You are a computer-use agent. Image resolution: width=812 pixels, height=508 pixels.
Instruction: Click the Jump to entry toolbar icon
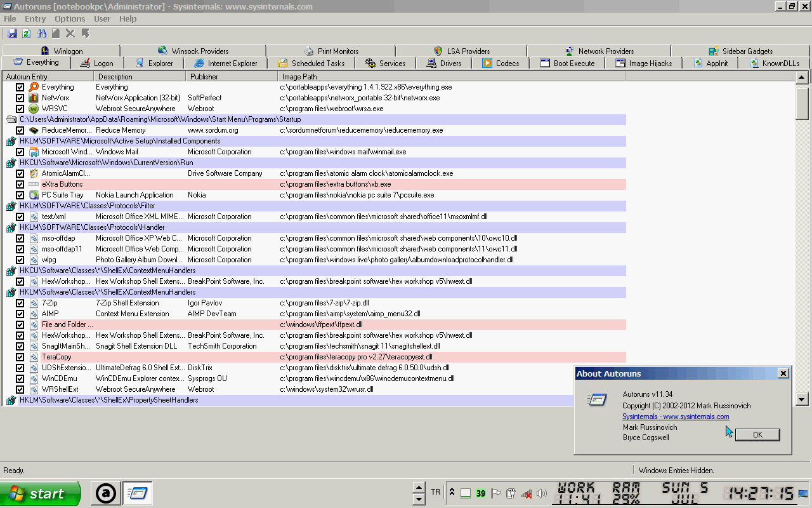click(85, 33)
